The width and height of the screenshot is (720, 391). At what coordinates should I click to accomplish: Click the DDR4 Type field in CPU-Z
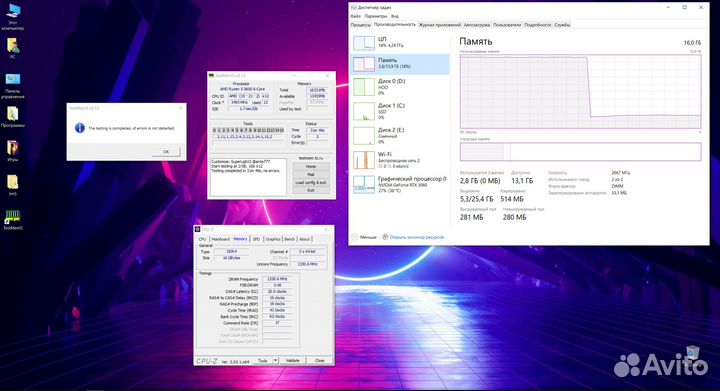click(x=232, y=251)
